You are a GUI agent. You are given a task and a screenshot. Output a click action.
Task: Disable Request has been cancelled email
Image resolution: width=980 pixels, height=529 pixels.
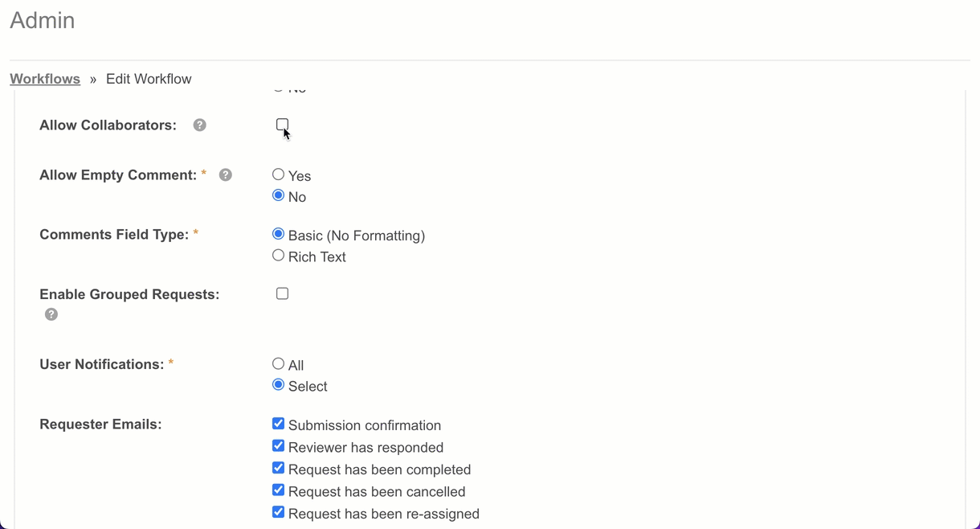click(279, 490)
